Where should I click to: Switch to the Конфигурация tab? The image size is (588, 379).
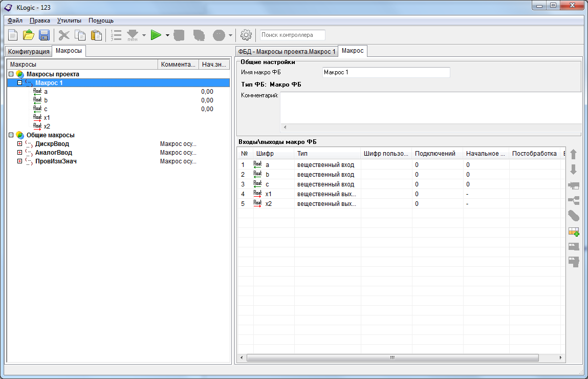(x=29, y=52)
